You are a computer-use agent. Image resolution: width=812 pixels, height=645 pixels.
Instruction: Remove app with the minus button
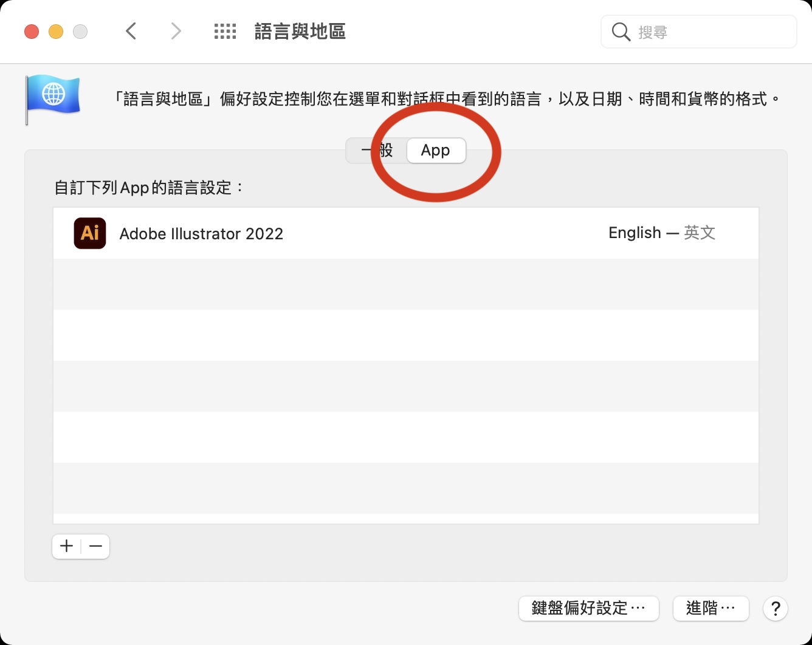(x=95, y=546)
